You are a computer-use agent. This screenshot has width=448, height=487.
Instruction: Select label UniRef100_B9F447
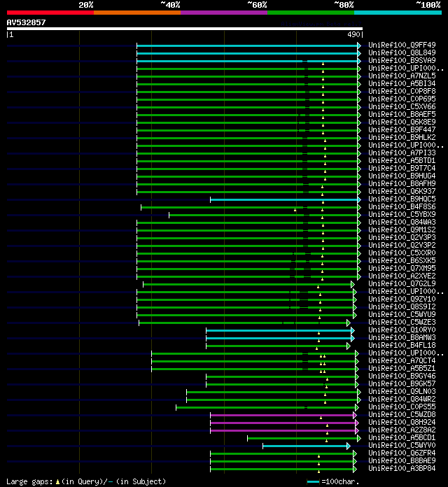click(x=402, y=129)
